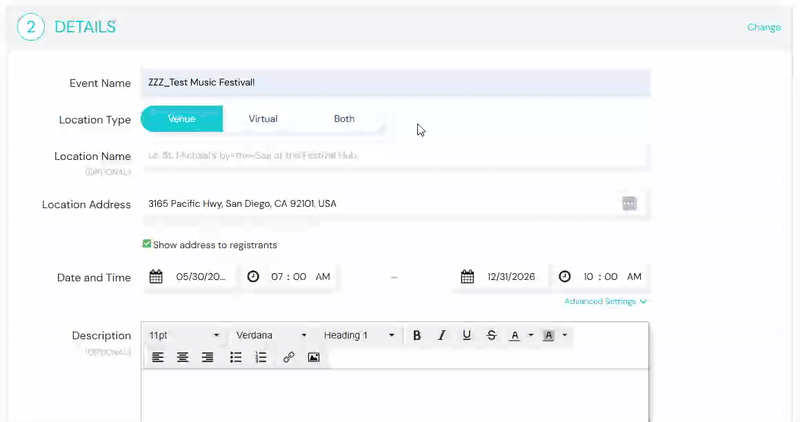Toggle end time AM indicator
Screen dimensions: 800x422
[634, 277]
